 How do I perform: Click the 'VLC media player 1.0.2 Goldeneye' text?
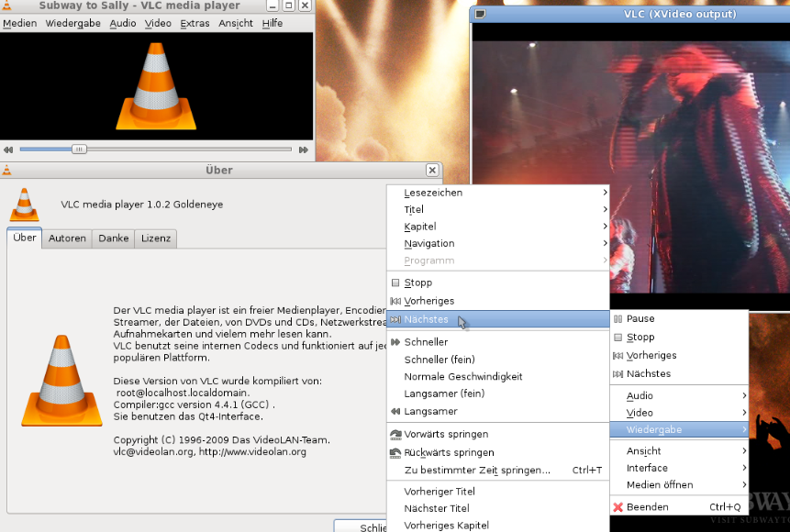pos(142,205)
